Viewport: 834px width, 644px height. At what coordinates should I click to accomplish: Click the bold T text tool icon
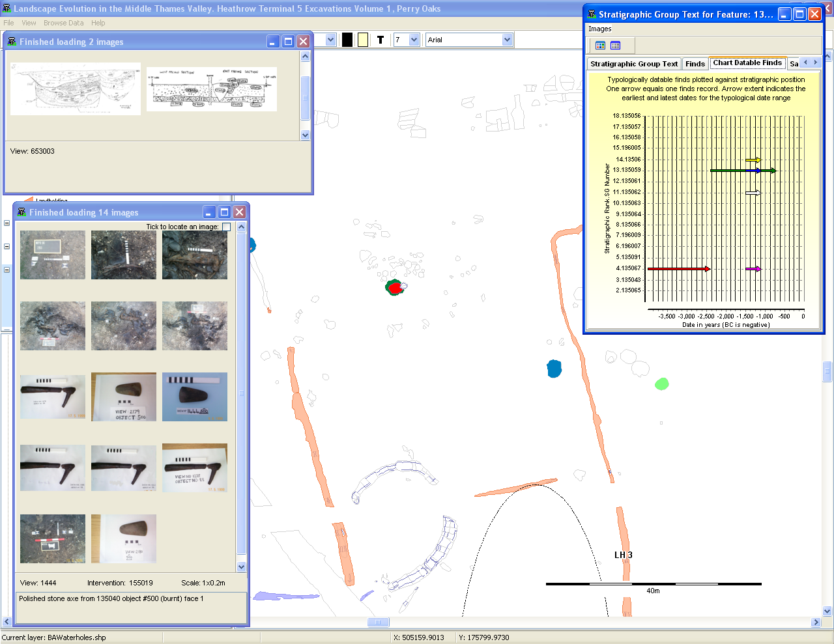coord(381,40)
